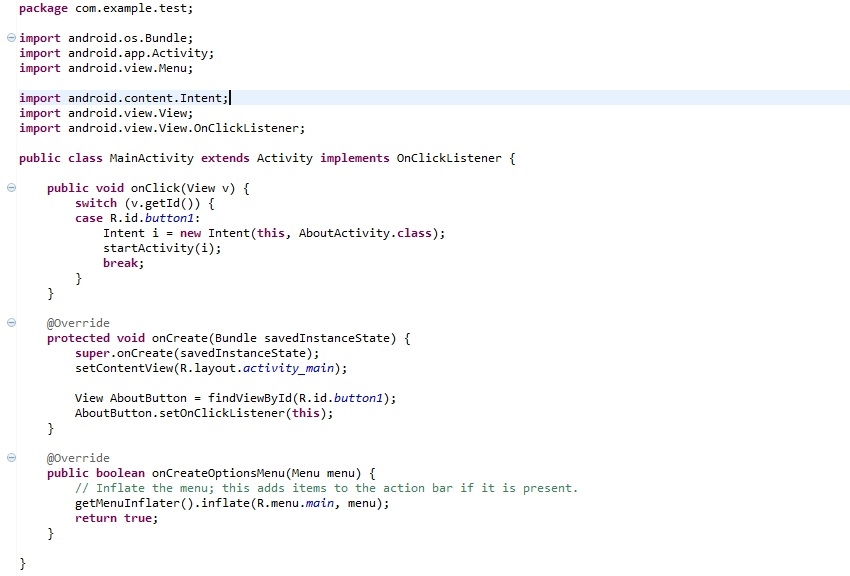This screenshot has height=576, width=850.
Task: Collapse the onCreateOptionsMenu method fold marker
Action: [x=11, y=457]
